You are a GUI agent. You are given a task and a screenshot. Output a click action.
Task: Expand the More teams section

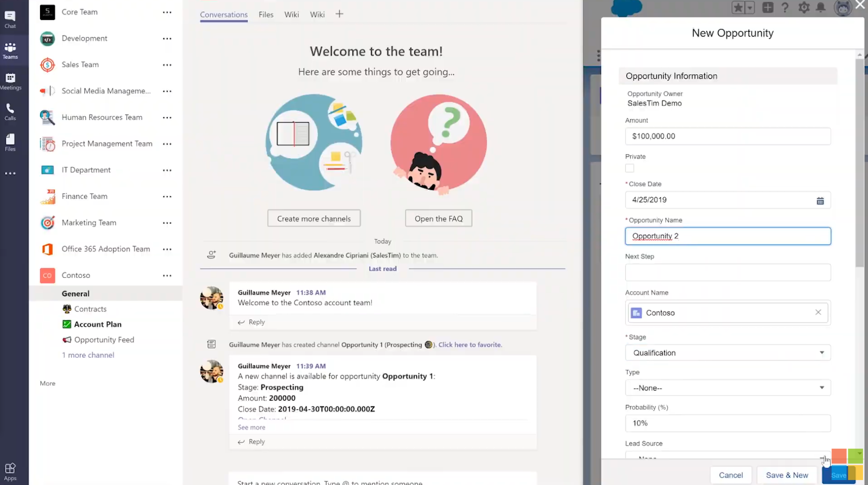click(x=48, y=383)
